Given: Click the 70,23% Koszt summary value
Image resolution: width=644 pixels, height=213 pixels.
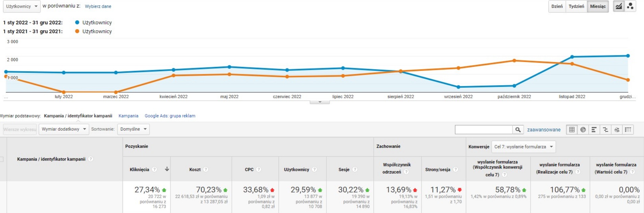Looking at the screenshot, I should coord(209,190).
